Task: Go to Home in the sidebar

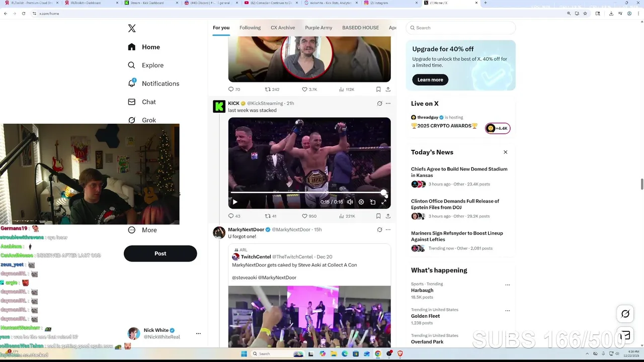Action: pos(144,47)
